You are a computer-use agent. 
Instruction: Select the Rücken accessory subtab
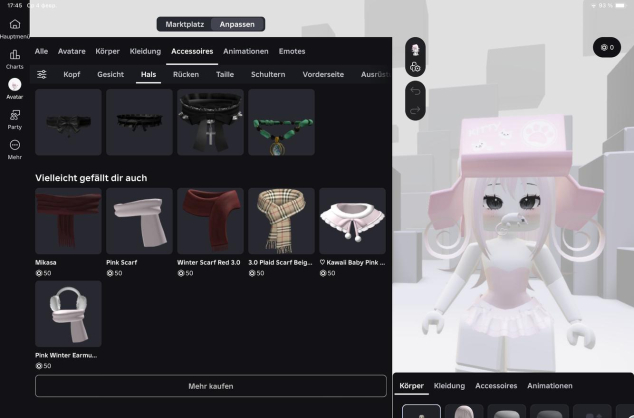pyautogui.click(x=185, y=74)
